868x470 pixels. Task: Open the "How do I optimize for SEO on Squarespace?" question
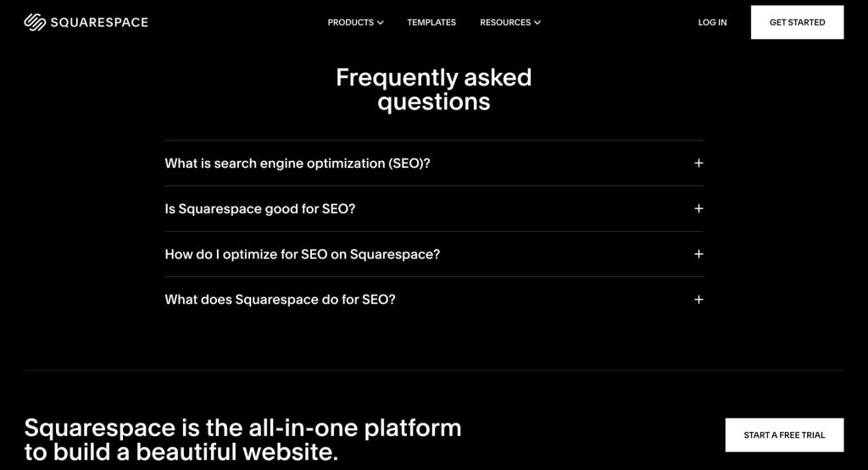coord(303,254)
